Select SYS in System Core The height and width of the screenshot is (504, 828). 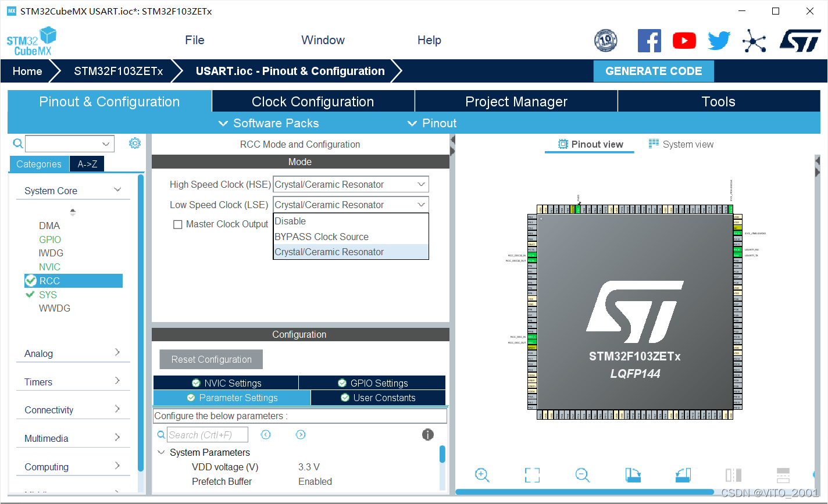click(48, 295)
